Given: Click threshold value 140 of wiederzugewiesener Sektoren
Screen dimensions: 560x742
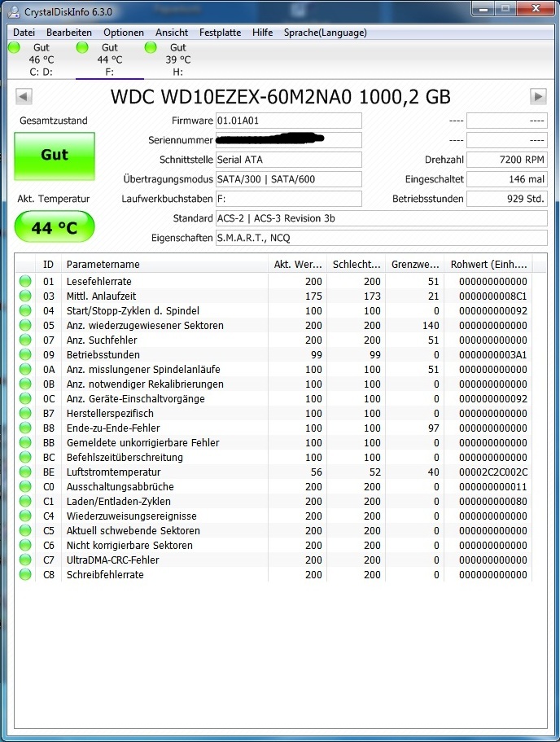Looking at the screenshot, I should 431,325.
